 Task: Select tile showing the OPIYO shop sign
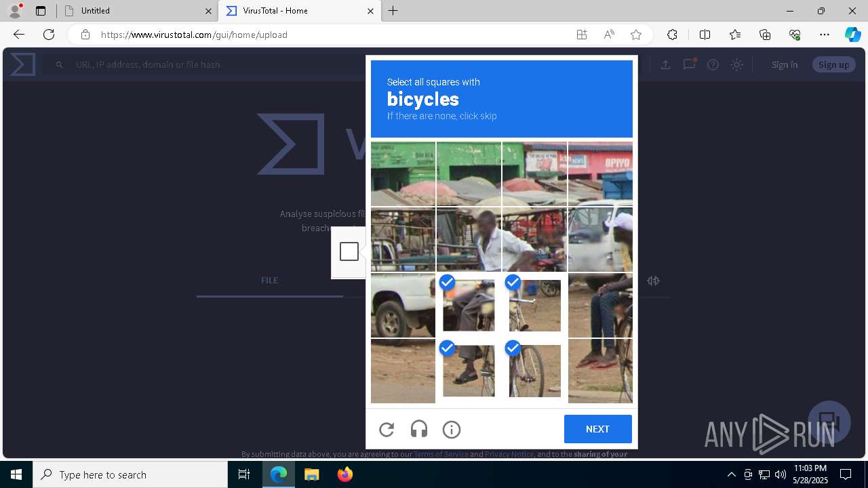pyautogui.click(x=600, y=174)
